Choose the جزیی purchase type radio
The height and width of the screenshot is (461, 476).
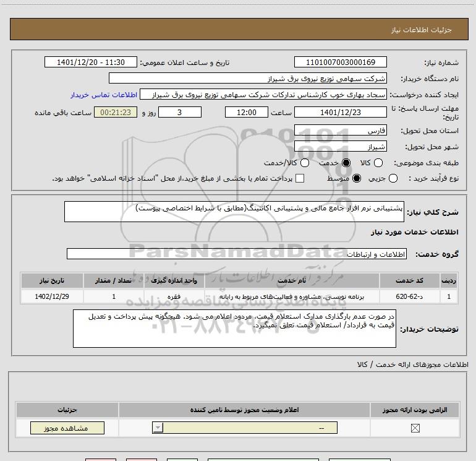393,178
